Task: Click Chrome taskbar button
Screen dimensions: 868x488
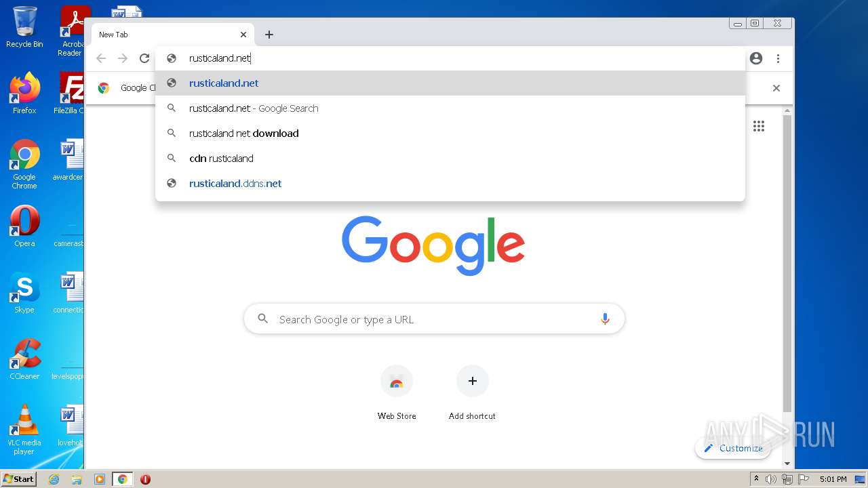Action: pyautogui.click(x=122, y=479)
